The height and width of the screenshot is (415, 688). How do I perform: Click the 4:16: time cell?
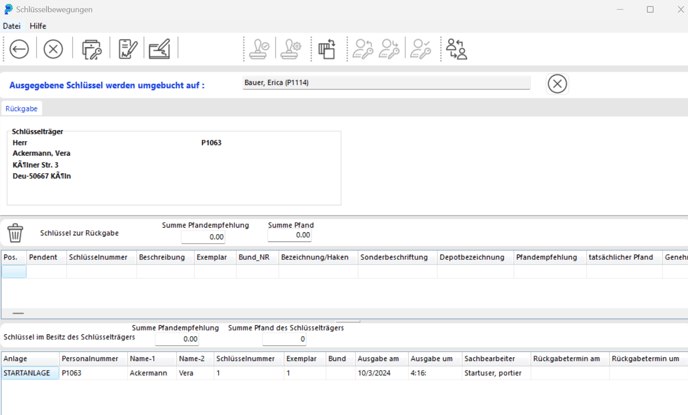click(435, 373)
